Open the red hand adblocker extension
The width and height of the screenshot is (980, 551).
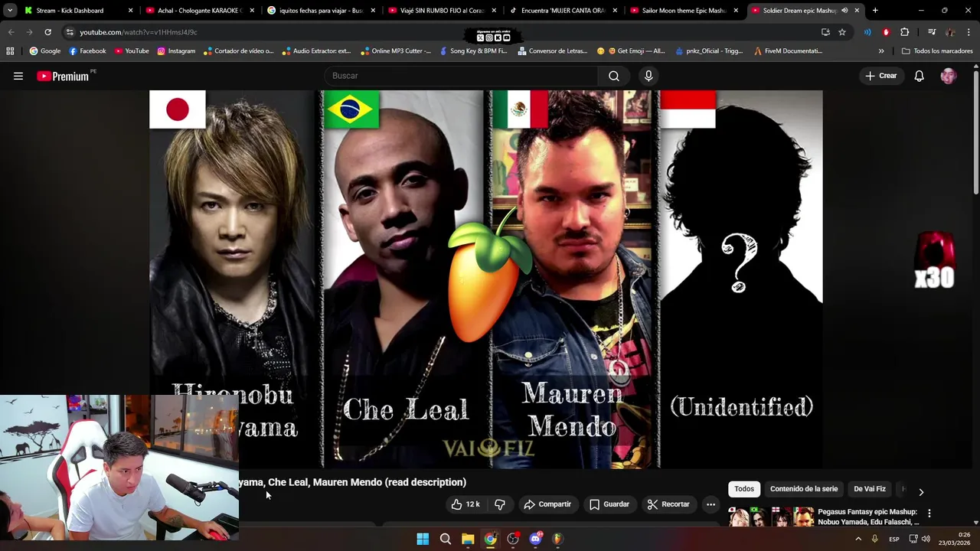(886, 32)
